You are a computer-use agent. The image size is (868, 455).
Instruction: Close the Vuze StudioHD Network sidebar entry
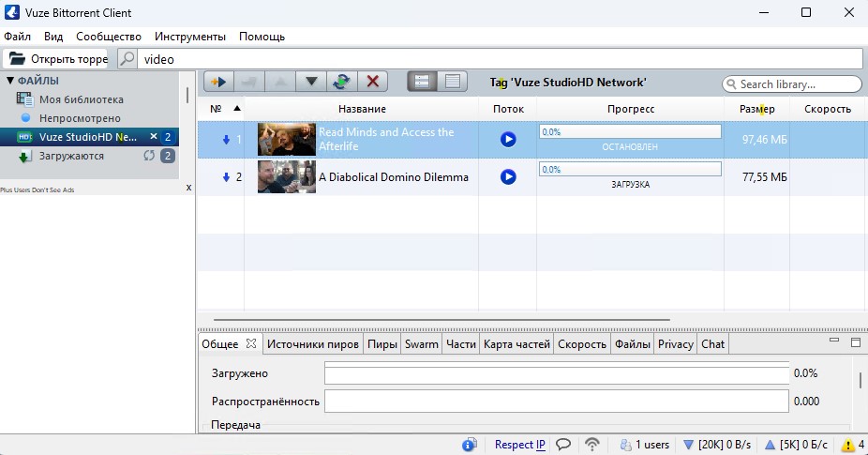(x=154, y=136)
